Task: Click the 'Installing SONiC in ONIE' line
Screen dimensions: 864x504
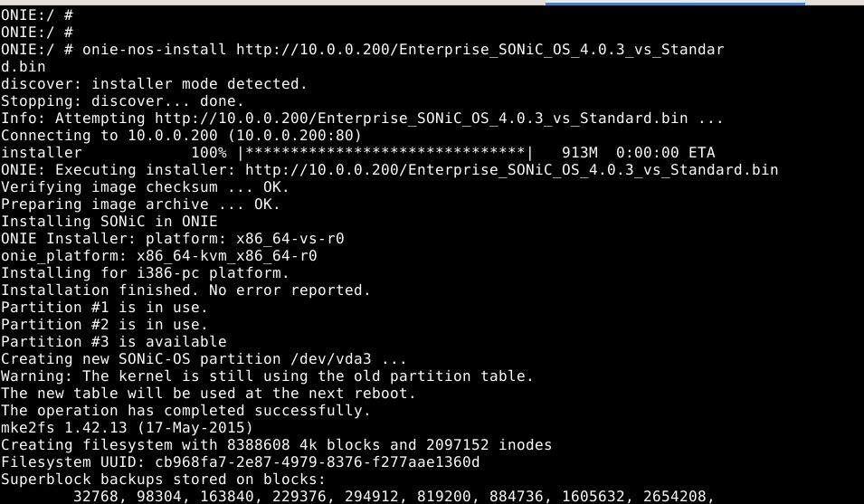Action: pos(109,222)
